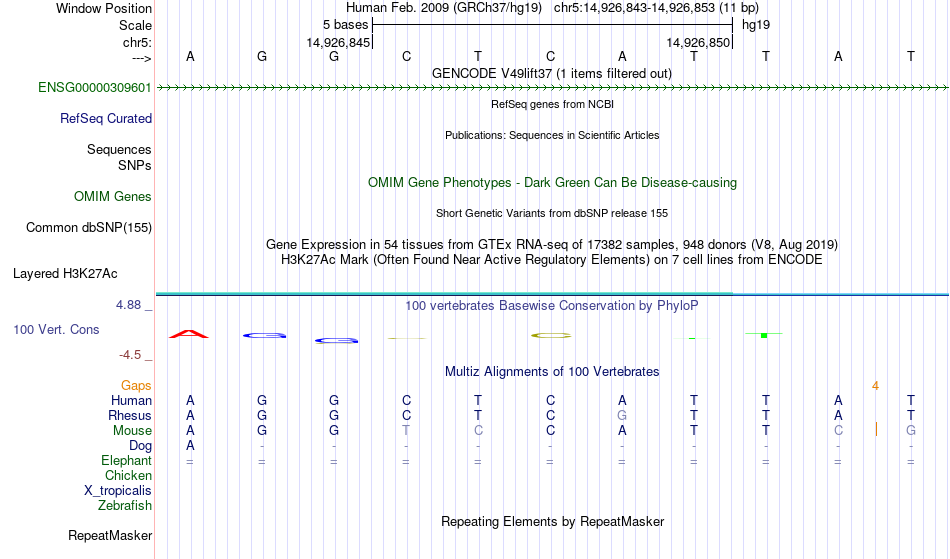Click the Rhesus mismatched G base
This screenshot has width=950, height=559.
coord(622,415)
